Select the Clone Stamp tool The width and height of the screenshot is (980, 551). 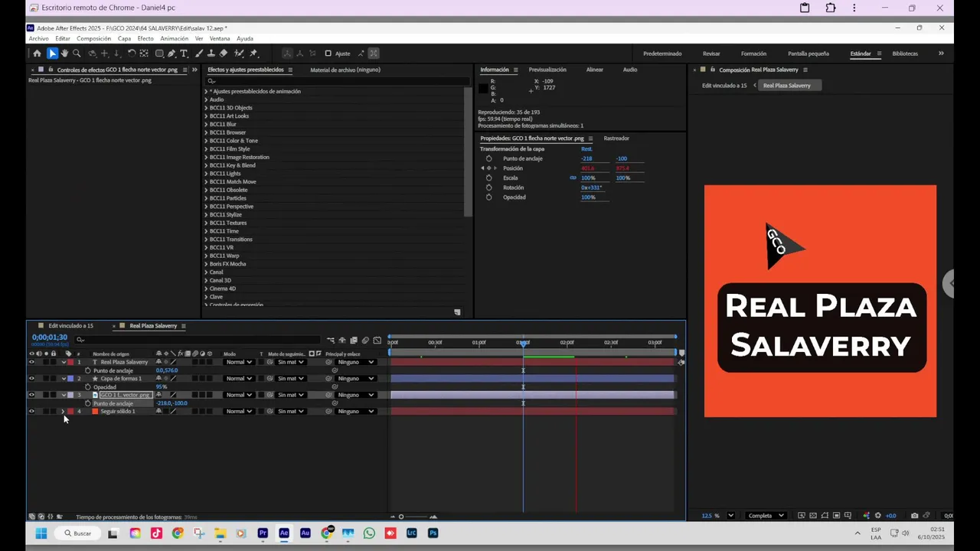[211, 54]
